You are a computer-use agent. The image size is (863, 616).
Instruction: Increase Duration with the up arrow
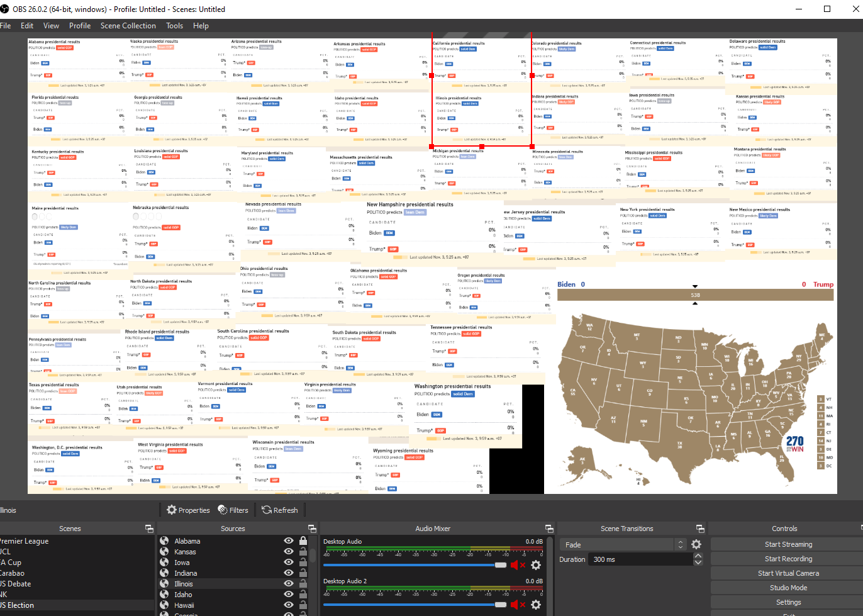click(x=698, y=556)
